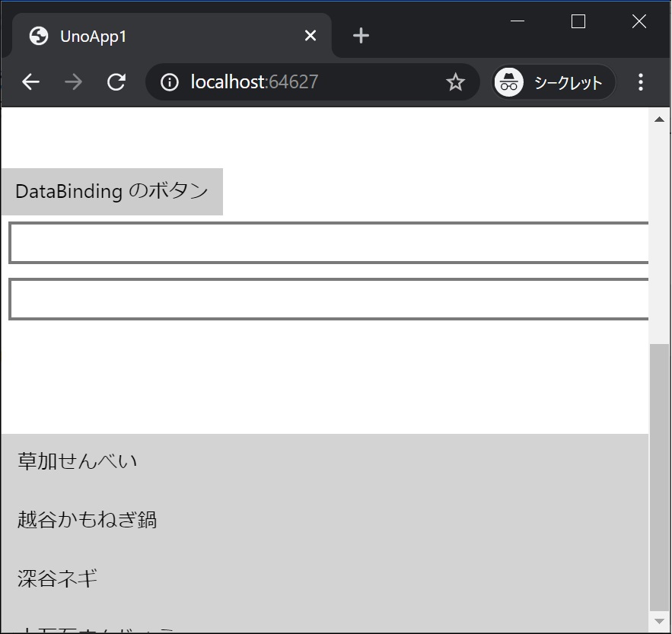Select 草加せんべい from the list
672x634 pixels.
click(76, 460)
